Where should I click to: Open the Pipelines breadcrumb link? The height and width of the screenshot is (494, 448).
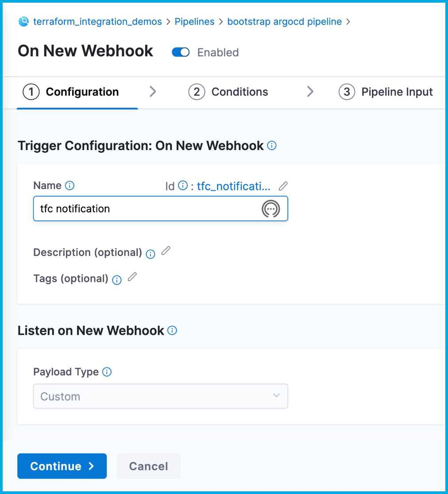point(194,21)
